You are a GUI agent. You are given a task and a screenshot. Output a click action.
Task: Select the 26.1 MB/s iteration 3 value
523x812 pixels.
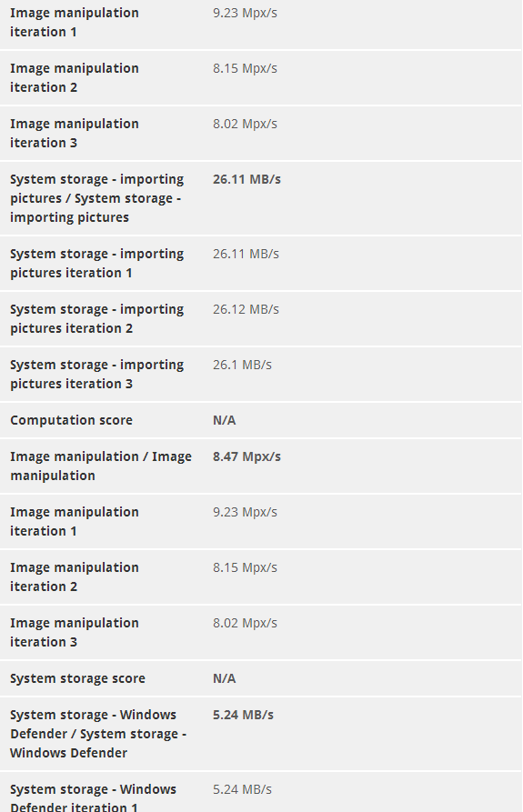pos(242,365)
